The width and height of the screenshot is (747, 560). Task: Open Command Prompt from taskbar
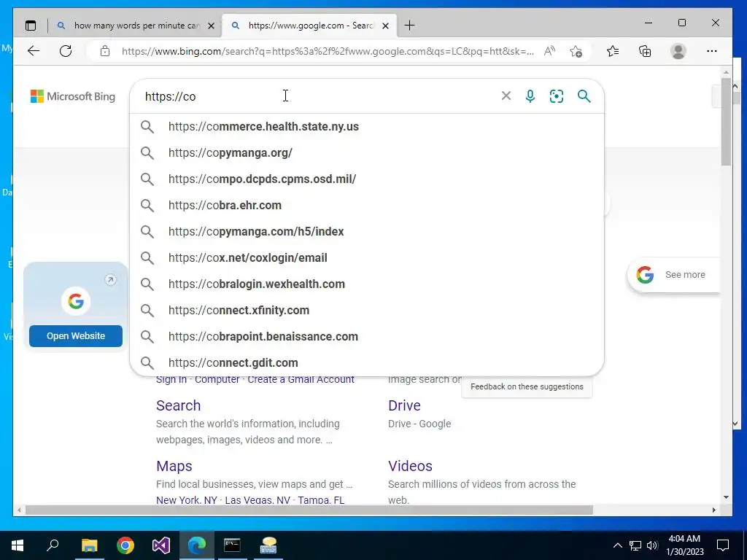(x=232, y=545)
